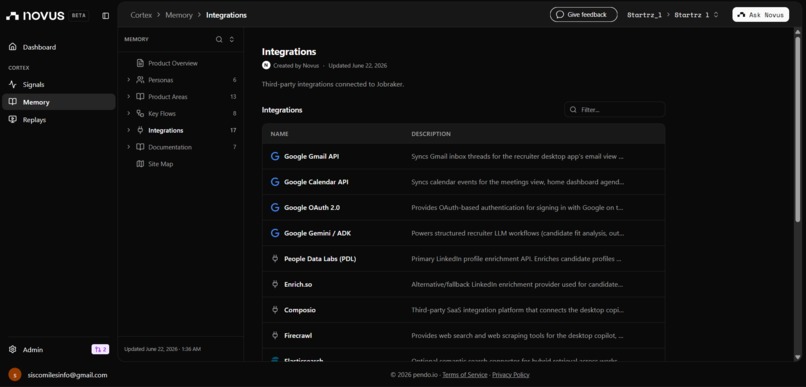Screen dimensions: 806x387
Task: Click the plug icon beside Composio
Action: coord(274,310)
